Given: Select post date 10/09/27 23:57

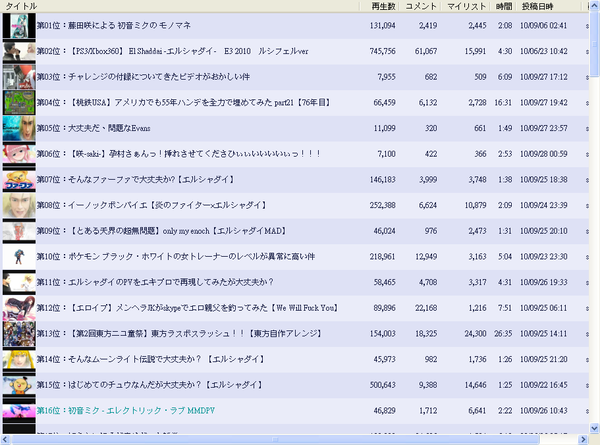Looking at the screenshot, I should point(543,128).
